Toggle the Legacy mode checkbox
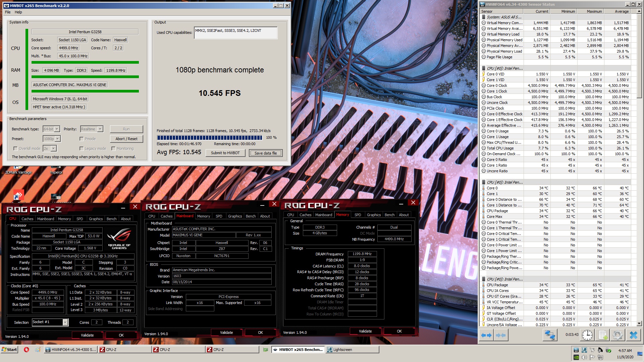 coord(82,148)
